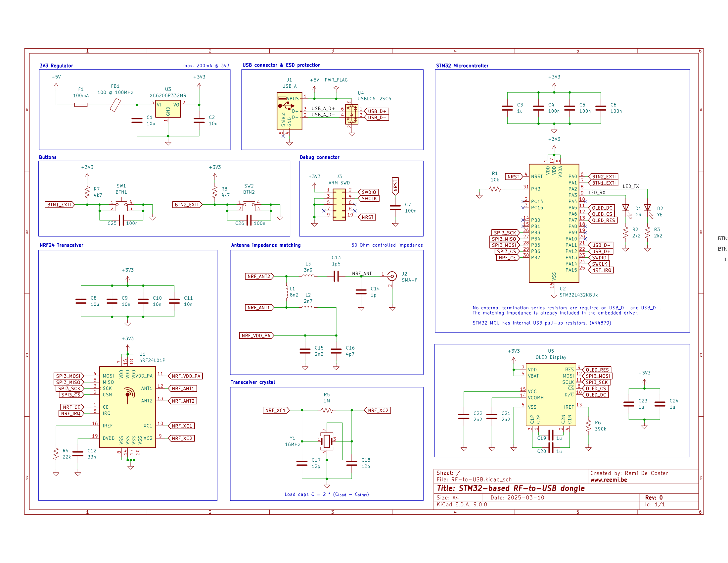Screen dimensions: 728x563
Task: Select the 'max. 200mA @ 3V3' note
Action: point(206,66)
